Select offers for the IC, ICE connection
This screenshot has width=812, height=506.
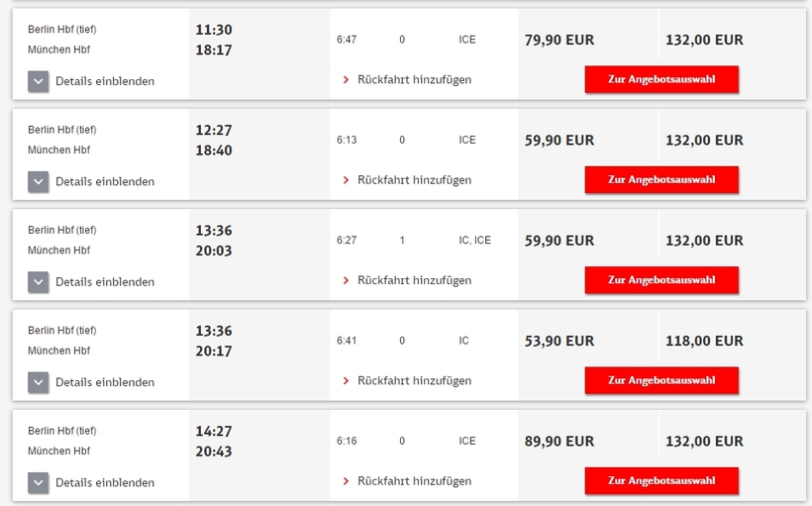pyautogui.click(x=661, y=280)
